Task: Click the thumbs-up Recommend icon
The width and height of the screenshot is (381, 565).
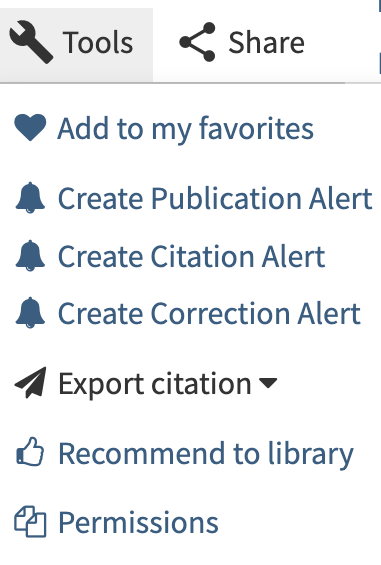Action: click(x=30, y=451)
